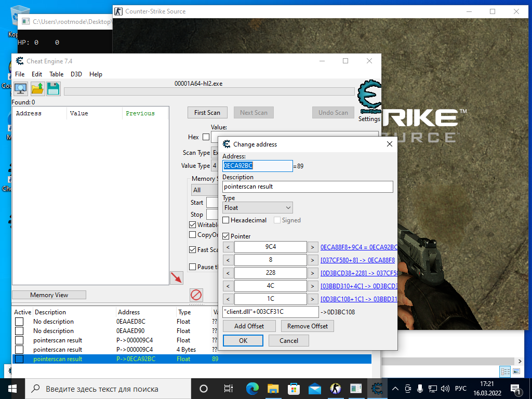Switch to Cheat Engine taskbar icon
This screenshot has width=532, height=399.
coord(377,389)
